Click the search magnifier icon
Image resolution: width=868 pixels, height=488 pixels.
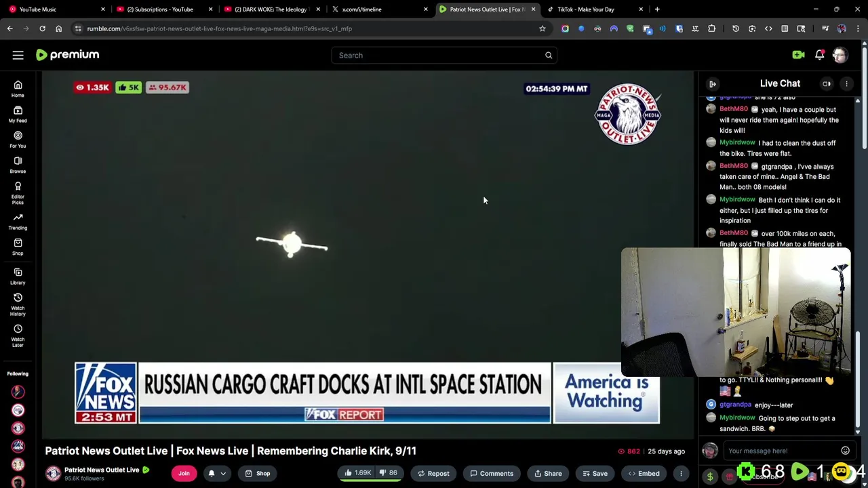click(x=549, y=55)
